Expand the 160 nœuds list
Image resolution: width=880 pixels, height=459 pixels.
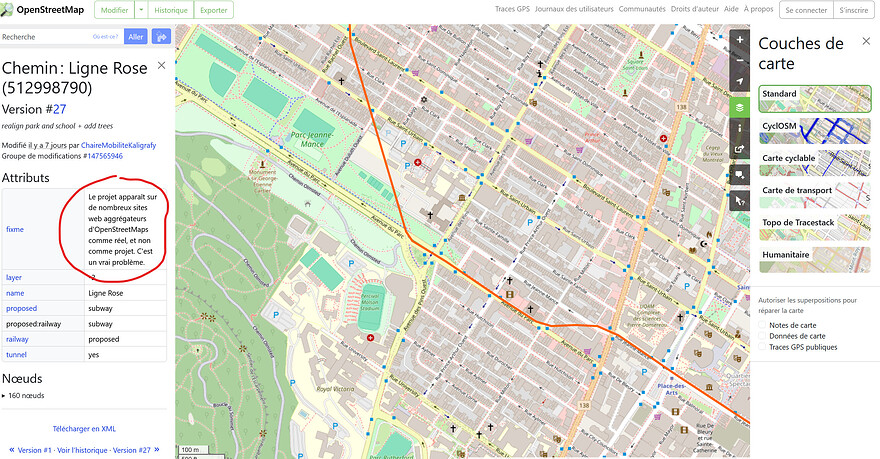coord(24,396)
